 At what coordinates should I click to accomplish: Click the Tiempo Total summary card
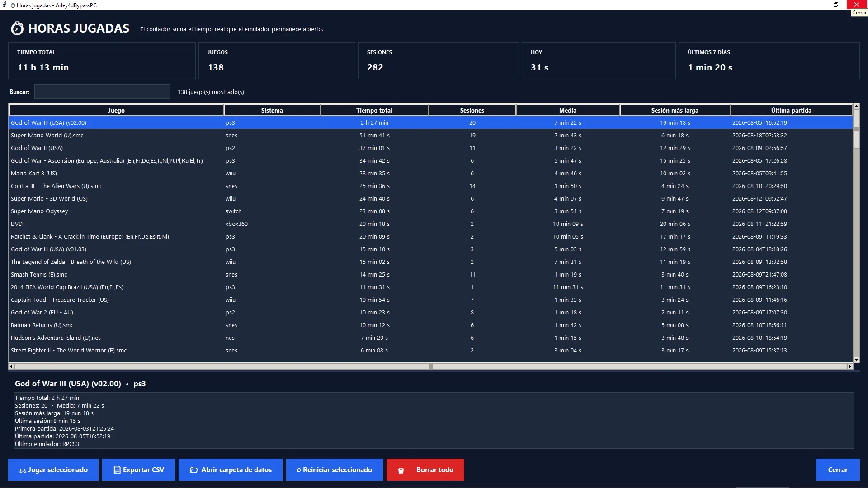click(102, 61)
